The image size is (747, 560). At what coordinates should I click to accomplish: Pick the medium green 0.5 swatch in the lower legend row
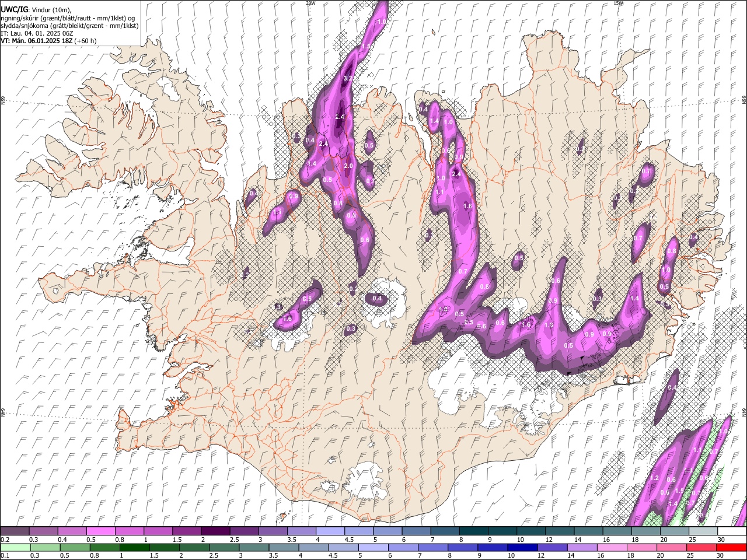[75, 547]
